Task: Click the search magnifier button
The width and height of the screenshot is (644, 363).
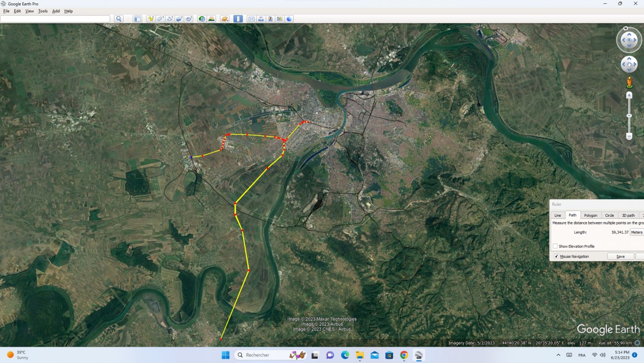Action: (x=119, y=19)
